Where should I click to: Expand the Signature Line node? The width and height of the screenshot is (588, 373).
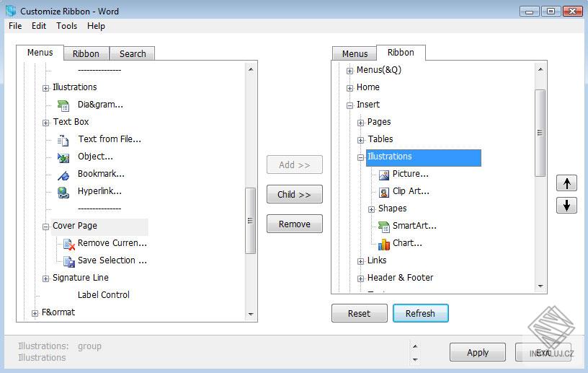[x=45, y=278]
